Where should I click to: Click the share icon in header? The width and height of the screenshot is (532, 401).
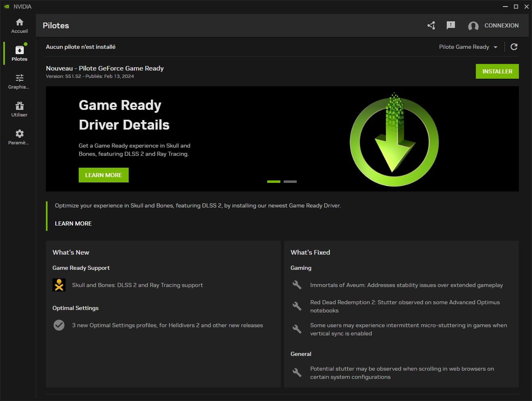point(431,25)
